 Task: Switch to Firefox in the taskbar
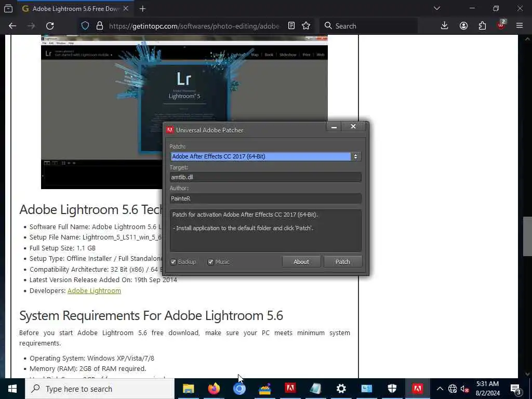pyautogui.click(x=214, y=389)
